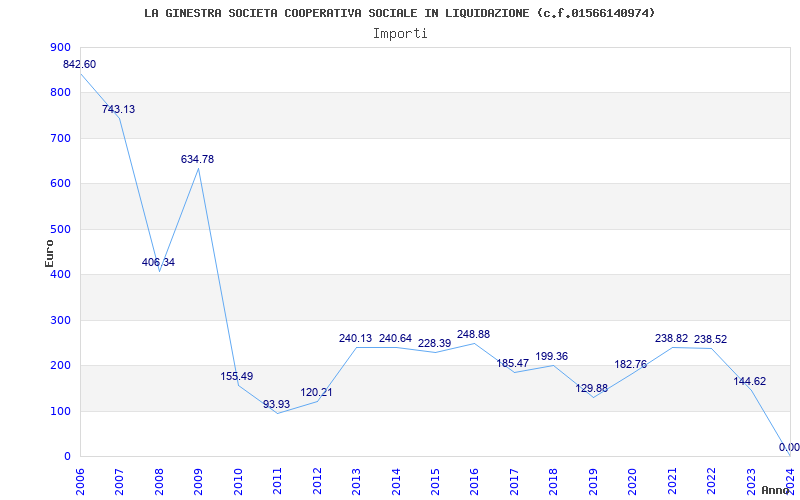Click the 2020 year label

click(x=633, y=481)
